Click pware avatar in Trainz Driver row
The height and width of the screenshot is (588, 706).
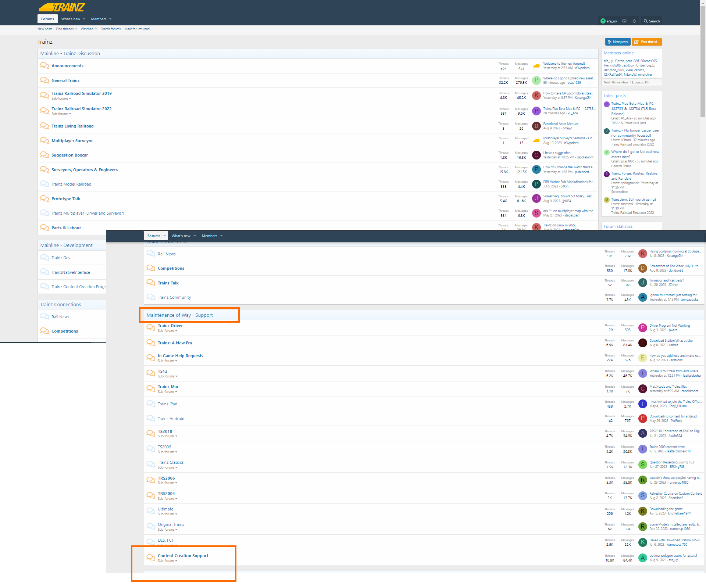[643, 328]
